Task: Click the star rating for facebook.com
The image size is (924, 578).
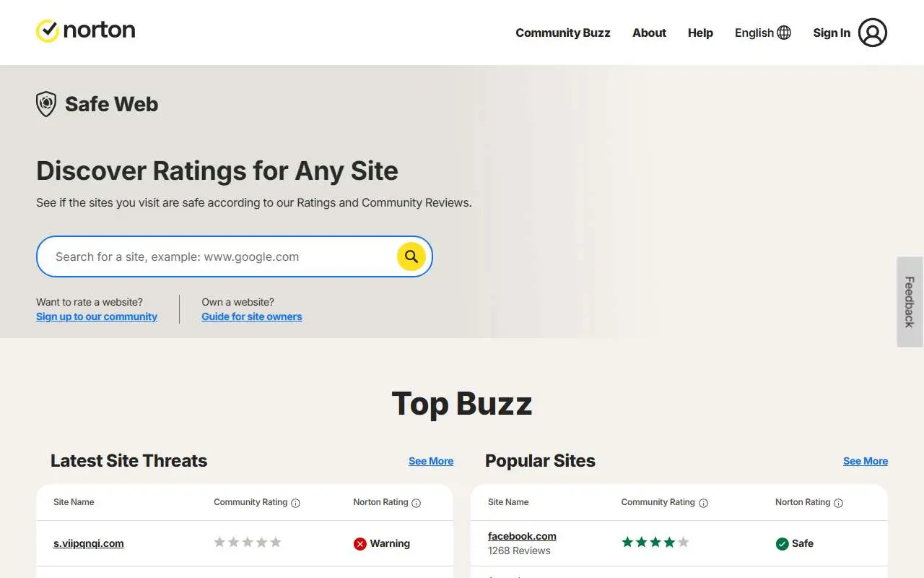Action: pyautogui.click(x=655, y=542)
